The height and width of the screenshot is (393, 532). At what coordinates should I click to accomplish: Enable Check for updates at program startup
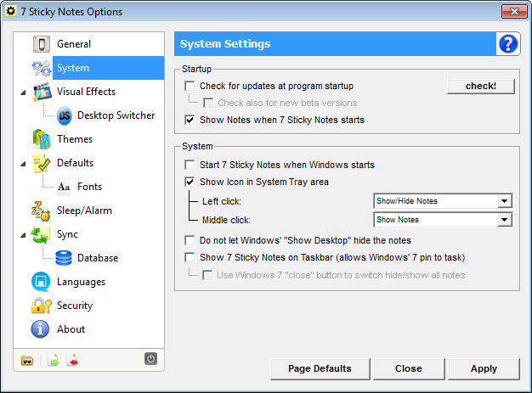190,86
